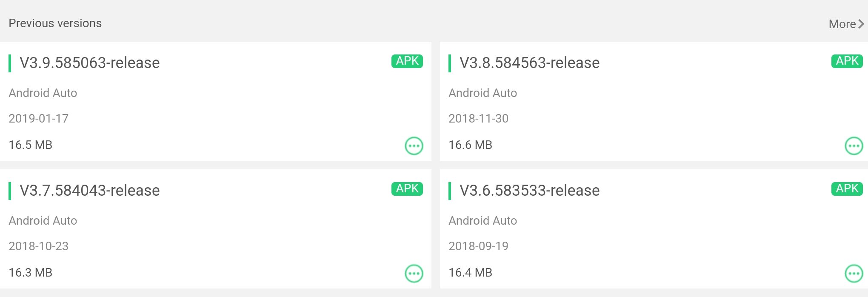The image size is (868, 297).
Task: Click the Previous versions heading
Action: click(55, 23)
